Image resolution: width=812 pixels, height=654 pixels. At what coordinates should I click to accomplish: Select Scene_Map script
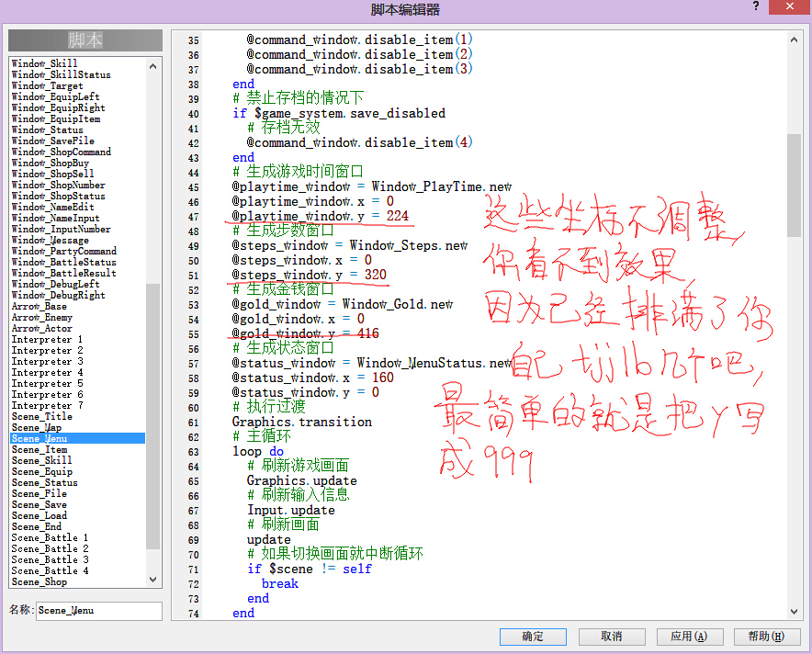pos(36,428)
